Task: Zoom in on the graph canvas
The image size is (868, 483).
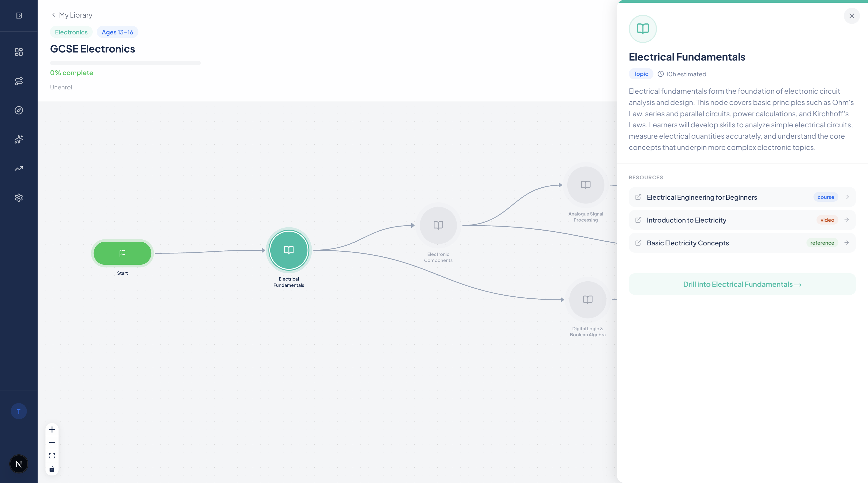Action: [52, 430]
